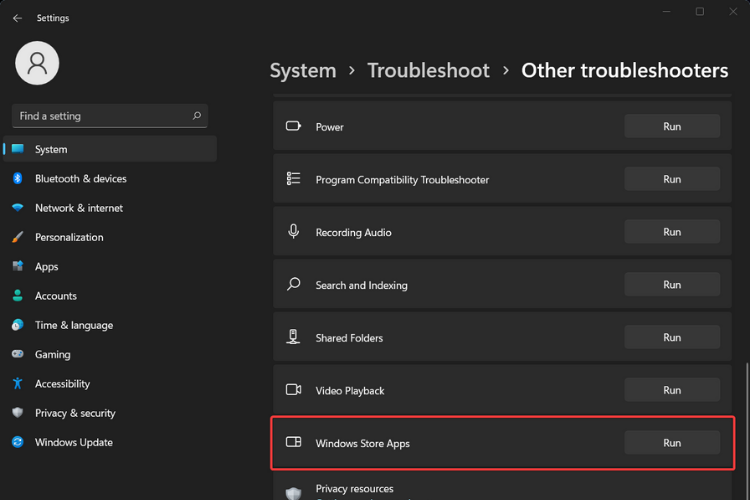
Task: Click the Program Compatibility Troubleshooter label
Action: [x=402, y=180]
